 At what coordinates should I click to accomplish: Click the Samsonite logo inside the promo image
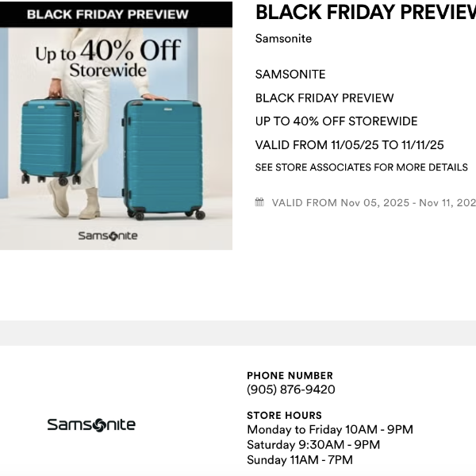point(108,236)
